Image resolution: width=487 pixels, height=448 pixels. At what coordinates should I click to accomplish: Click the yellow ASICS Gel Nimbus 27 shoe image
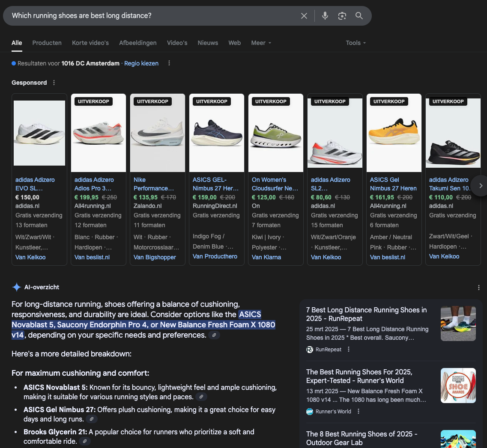point(394,133)
